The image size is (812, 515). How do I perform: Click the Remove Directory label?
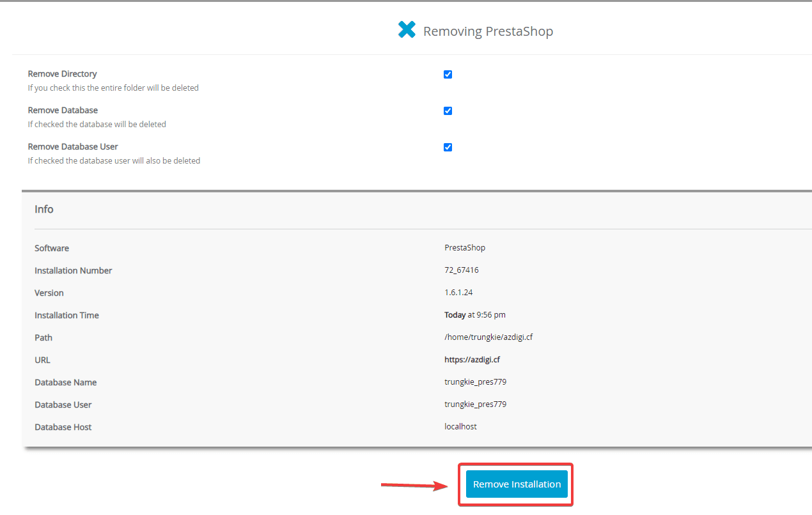62,74
